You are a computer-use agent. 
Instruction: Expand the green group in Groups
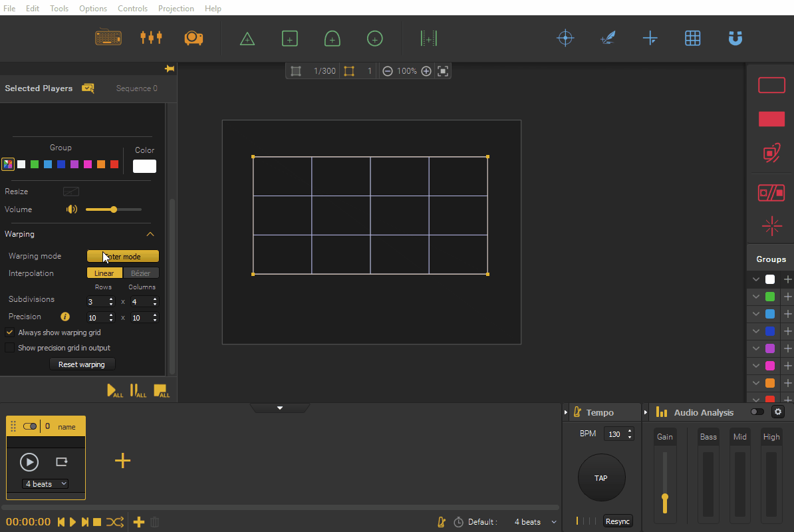click(x=756, y=297)
